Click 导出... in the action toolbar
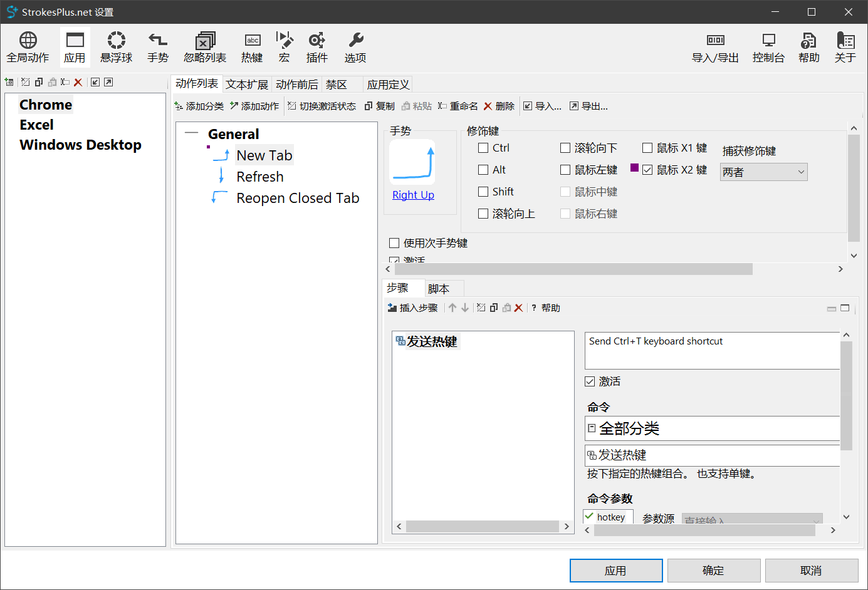Image resolution: width=868 pixels, height=590 pixels. click(588, 106)
